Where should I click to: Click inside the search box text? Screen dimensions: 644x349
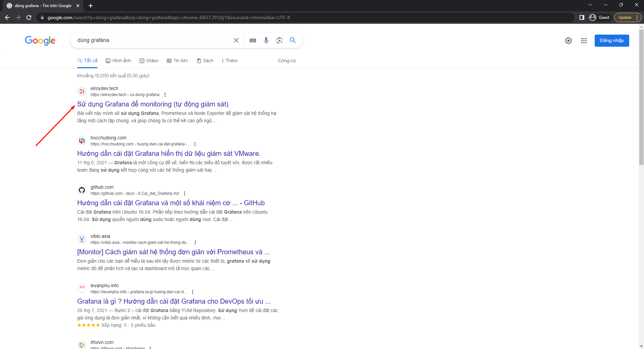[93, 40]
